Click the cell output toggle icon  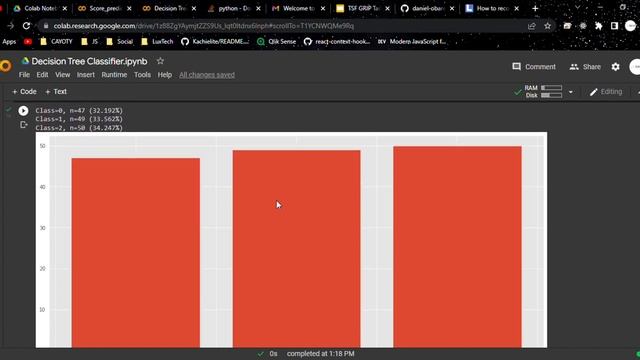(24, 124)
